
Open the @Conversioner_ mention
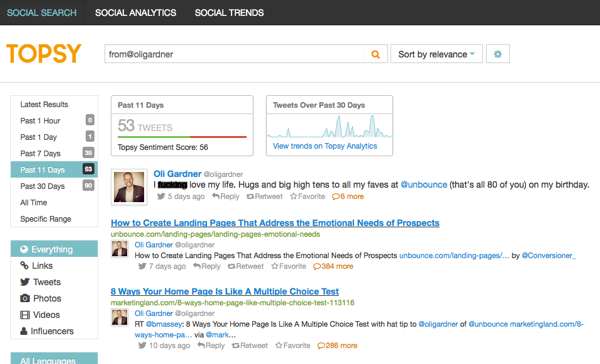point(548,255)
